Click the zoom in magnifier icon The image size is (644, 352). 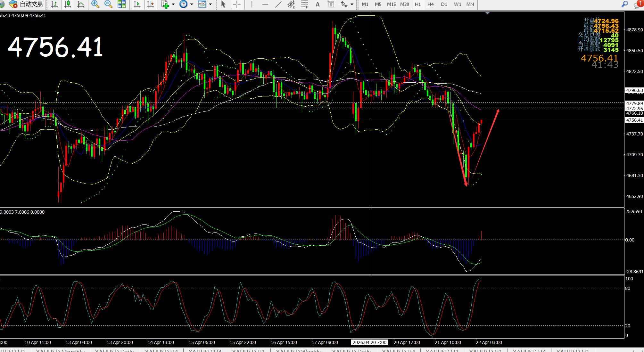(x=95, y=4)
